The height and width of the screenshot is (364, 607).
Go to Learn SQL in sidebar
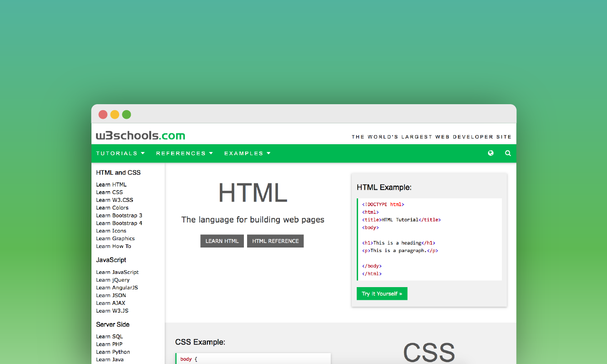(109, 337)
